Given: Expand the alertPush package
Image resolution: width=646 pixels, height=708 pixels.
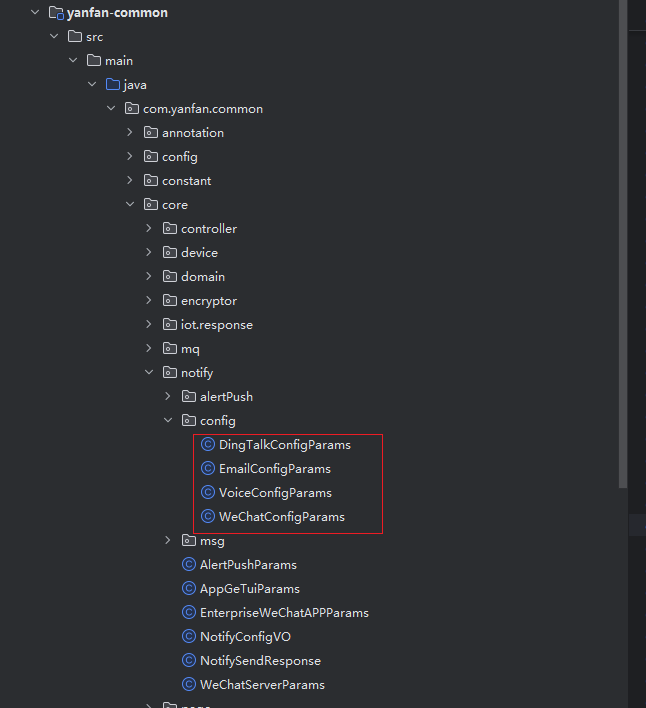Looking at the screenshot, I should (x=168, y=397).
